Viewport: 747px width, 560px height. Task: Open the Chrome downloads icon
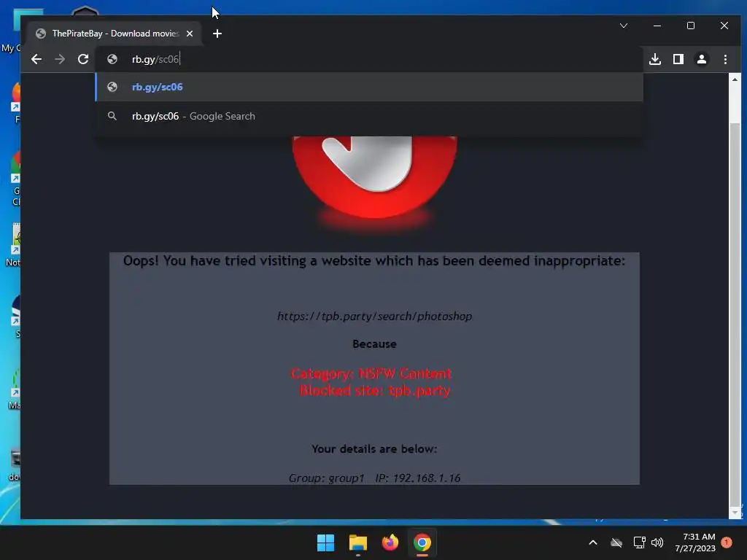click(655, 59)
